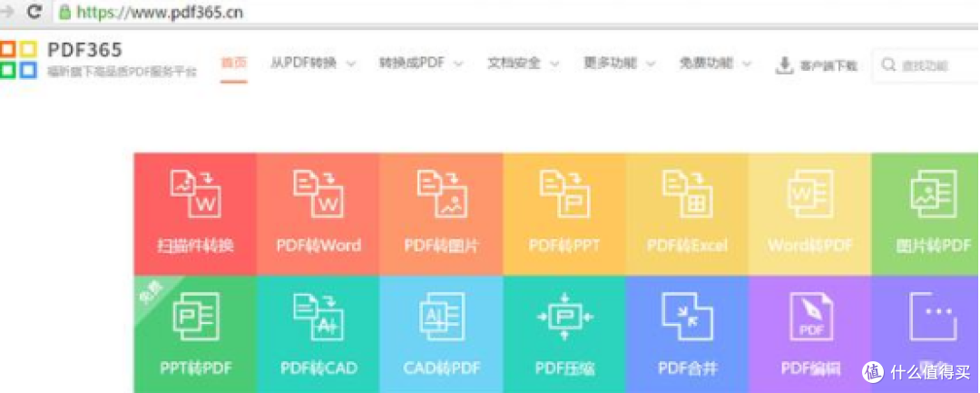Click the 图片转PDF tile icon
Image resolution: width=980 pixels, height=393 pixels.
coord(933,193)
